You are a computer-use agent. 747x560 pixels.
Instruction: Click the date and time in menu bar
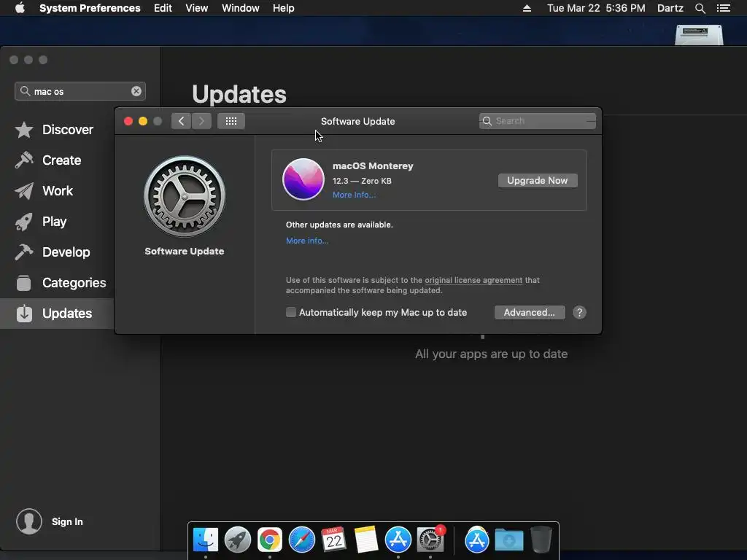(596, 8)
